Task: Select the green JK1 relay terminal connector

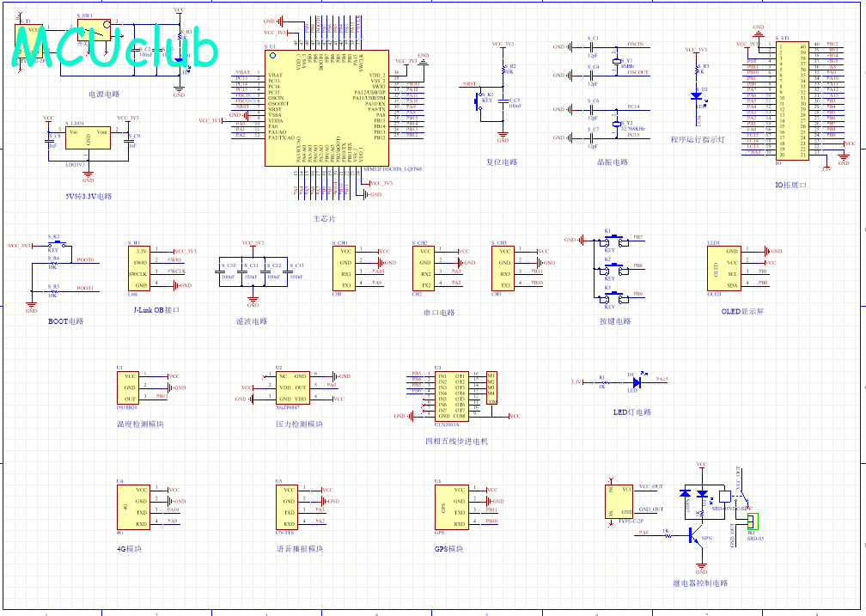Action: pyautogui.click(x=753, y=521)
